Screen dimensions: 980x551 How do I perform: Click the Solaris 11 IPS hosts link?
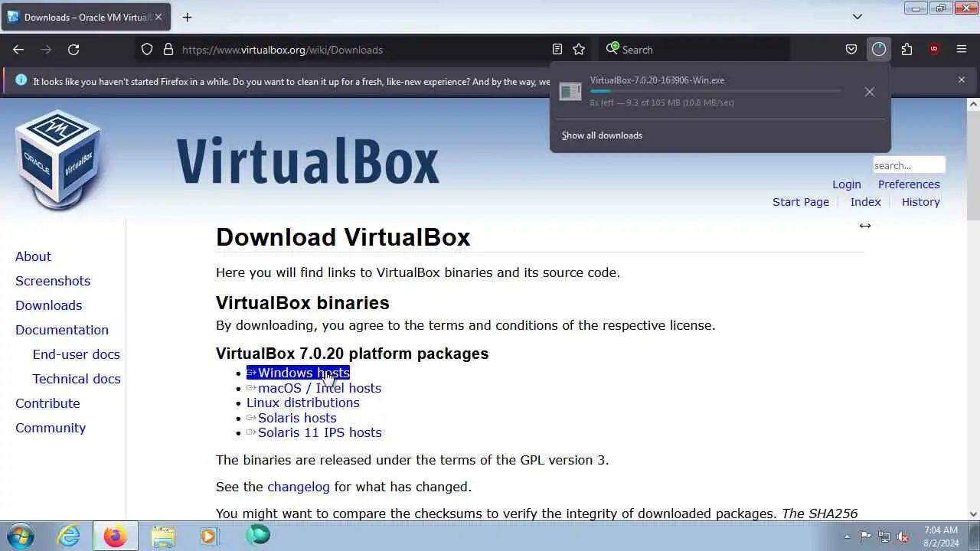[314, 432]
